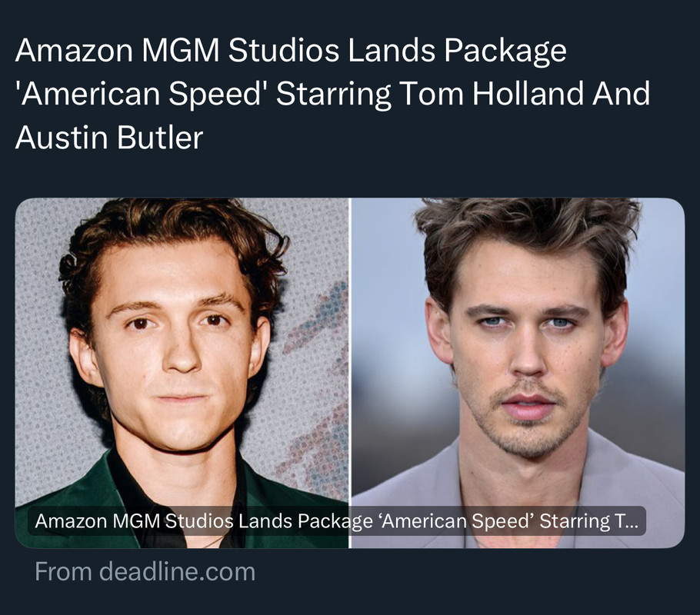Click the word 'From' beside deadline.com
This screenshot has height=615, width=700.
pos(63,572)
